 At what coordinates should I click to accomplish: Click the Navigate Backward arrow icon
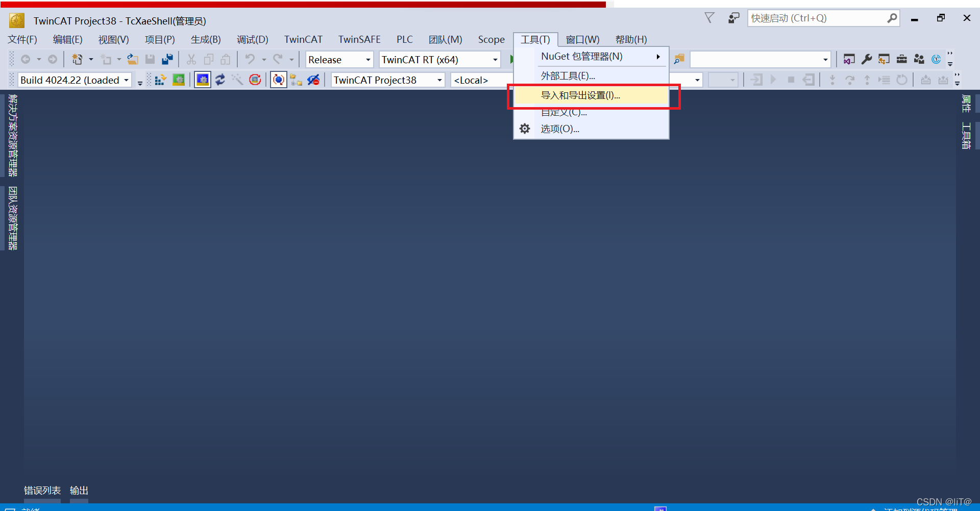26,60
